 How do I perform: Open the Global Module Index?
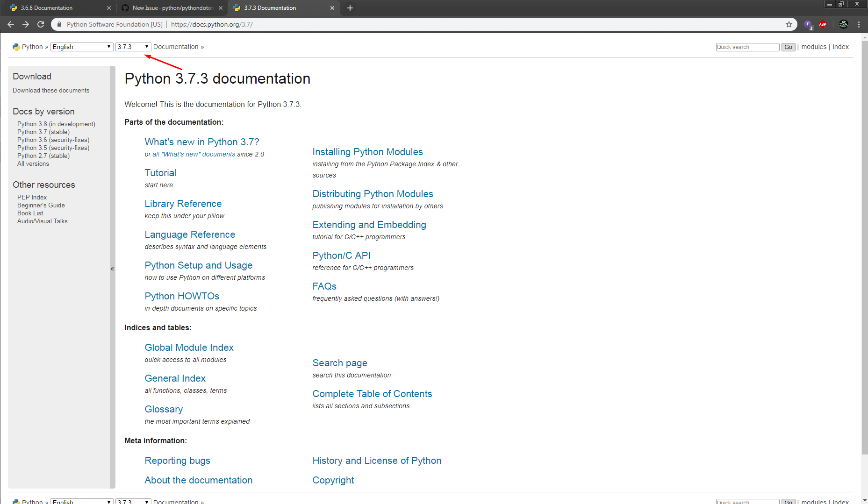189,348
